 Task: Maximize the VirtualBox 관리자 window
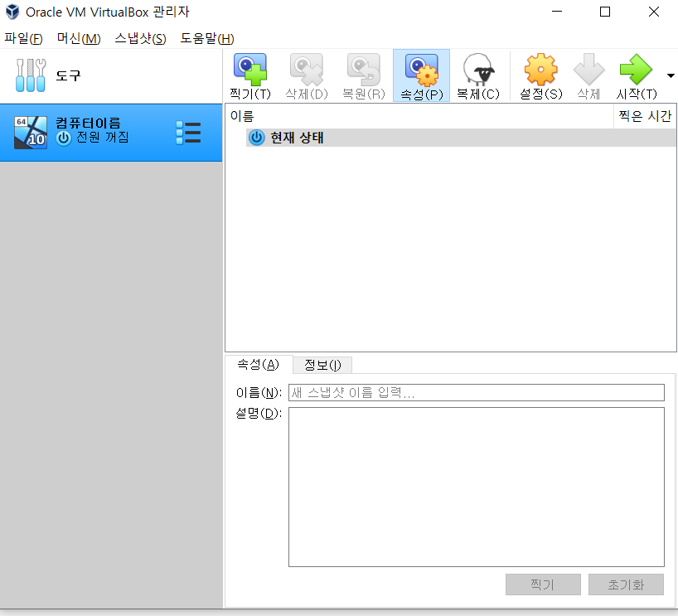click(605, 12)
